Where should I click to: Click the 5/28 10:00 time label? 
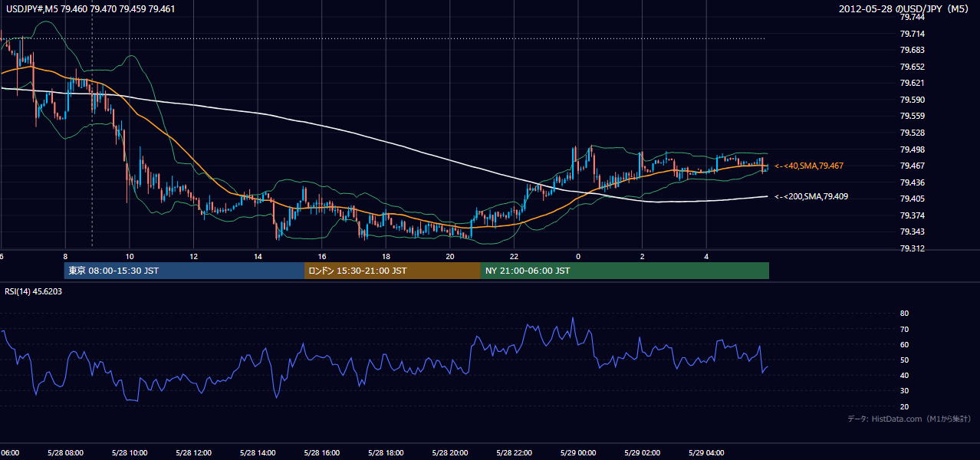pos(129,452)
